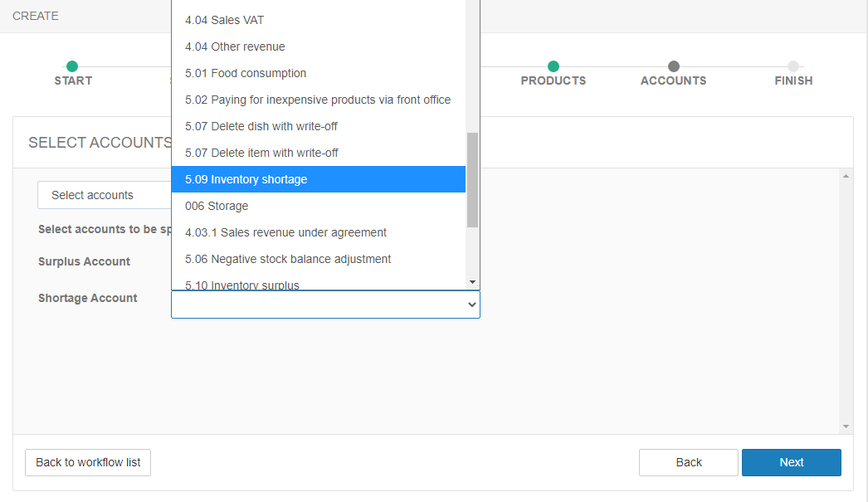
Task: Select '5.10 Inventory surplus' option
Action: 318,285
